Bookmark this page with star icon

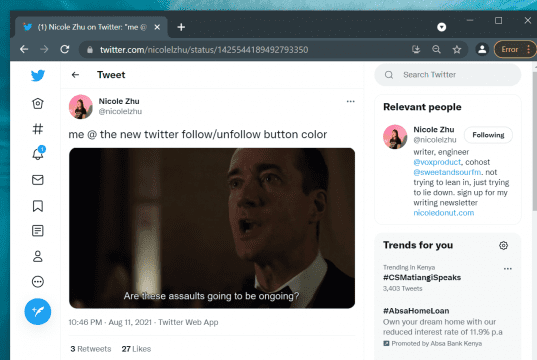coord(457,49)
